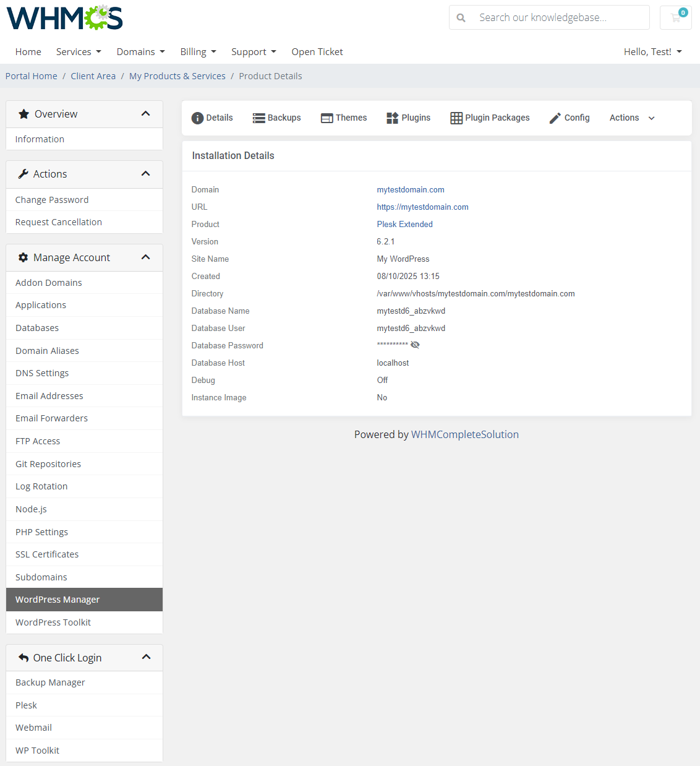This screenshot has height=766, width=700.
Task: Click the Manage Account gear icon
Action: click(23, 257)
